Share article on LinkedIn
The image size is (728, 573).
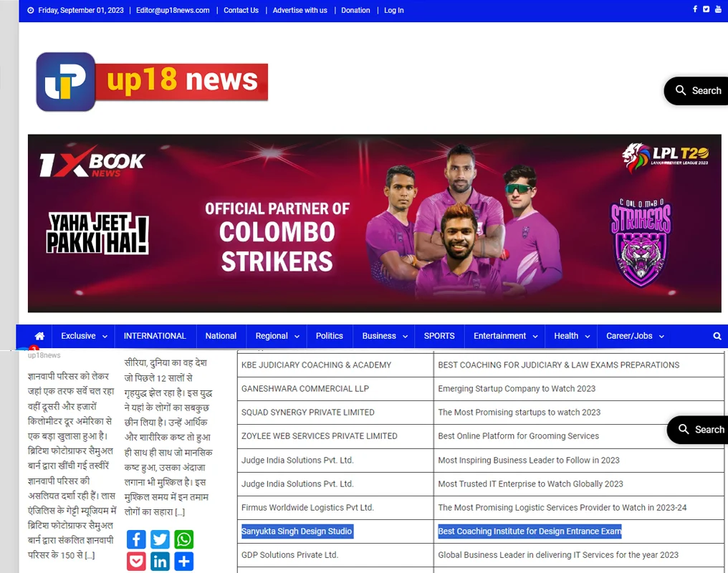(x=160, y=561)
